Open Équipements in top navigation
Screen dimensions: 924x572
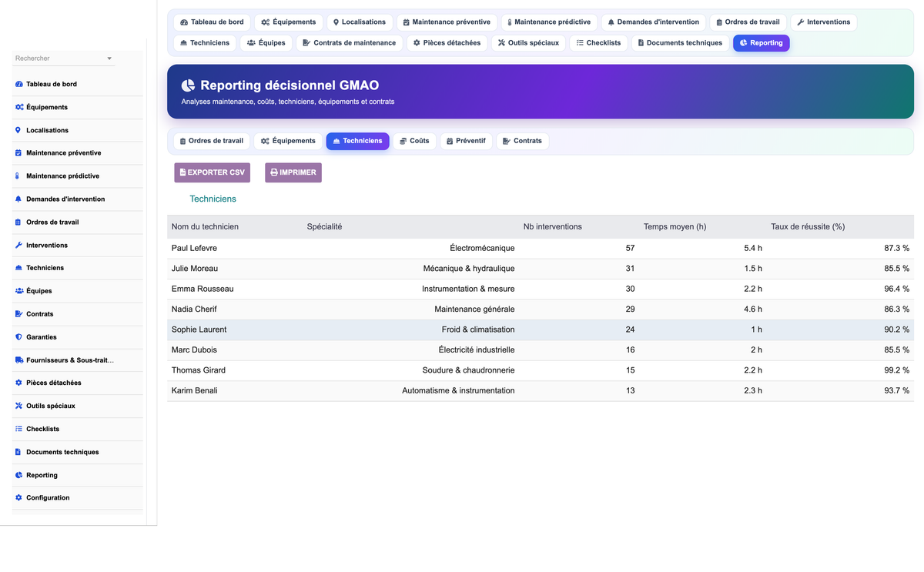289,22
